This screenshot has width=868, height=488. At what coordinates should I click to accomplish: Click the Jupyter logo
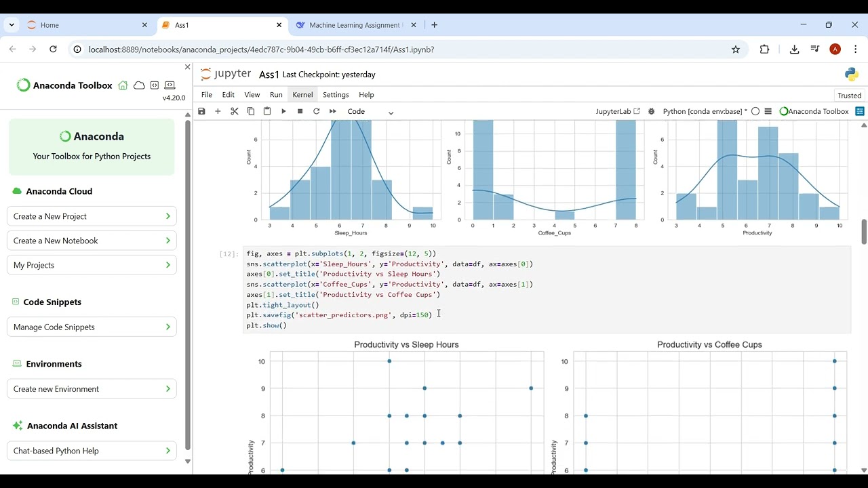pyautogui.click(x=226, y=74)
